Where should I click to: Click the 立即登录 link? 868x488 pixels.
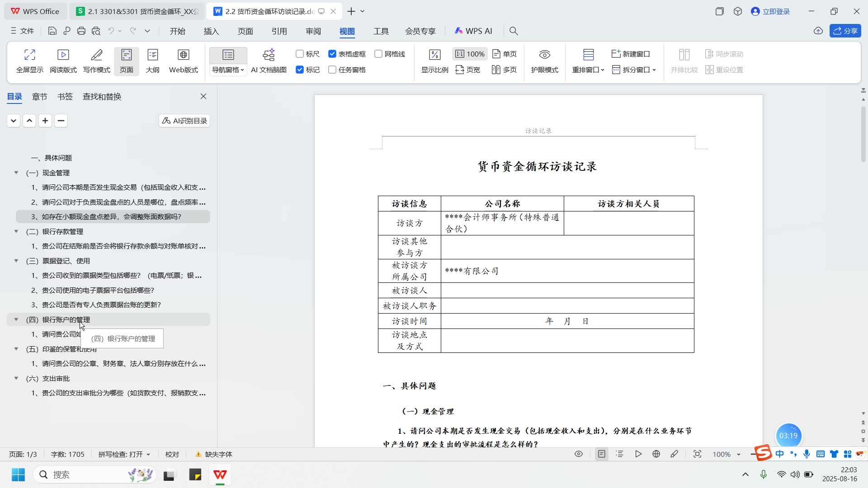pyautogui.click(x=770, y=11)
